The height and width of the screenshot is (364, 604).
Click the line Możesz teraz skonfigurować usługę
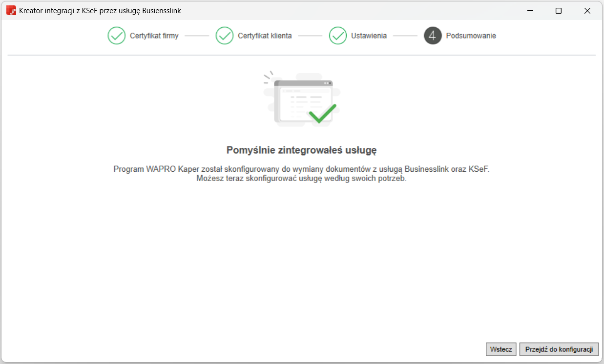(301, 178)
